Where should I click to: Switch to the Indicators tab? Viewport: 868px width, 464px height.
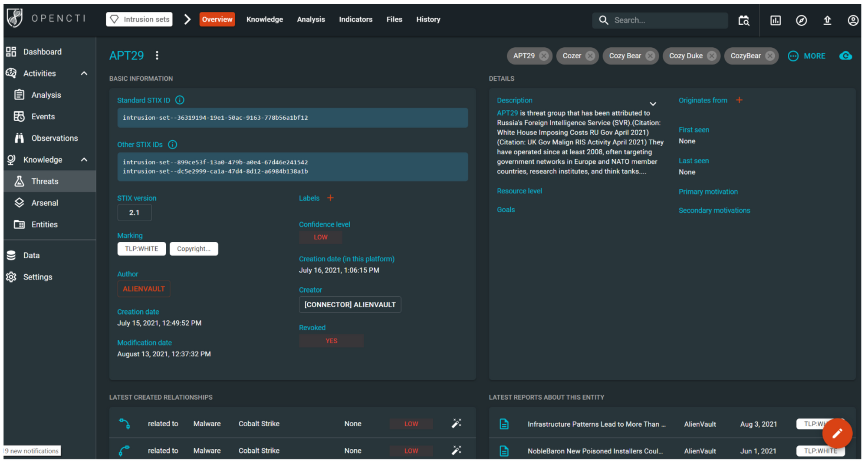click(x=355, y=19)
